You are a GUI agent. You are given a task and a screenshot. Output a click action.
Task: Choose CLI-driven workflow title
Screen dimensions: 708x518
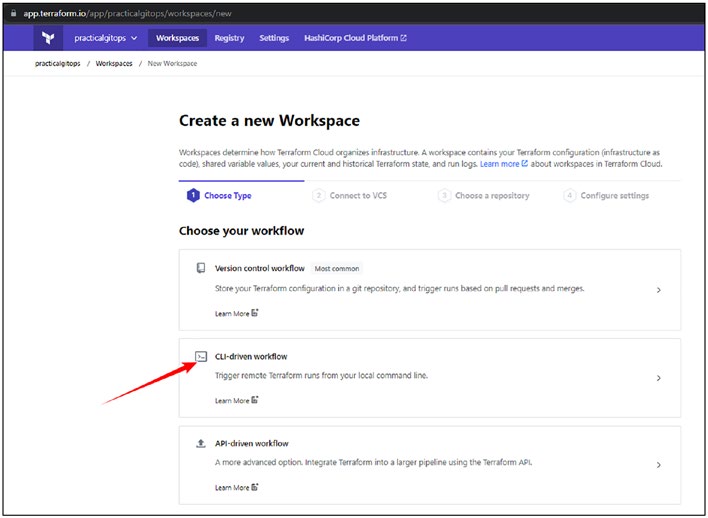pos(251,356)
